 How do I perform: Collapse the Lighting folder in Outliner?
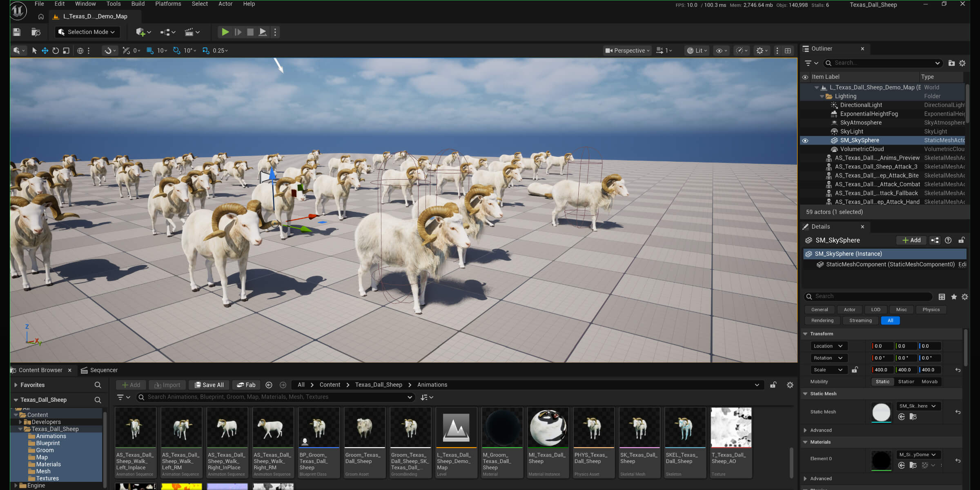coord(822,96)
